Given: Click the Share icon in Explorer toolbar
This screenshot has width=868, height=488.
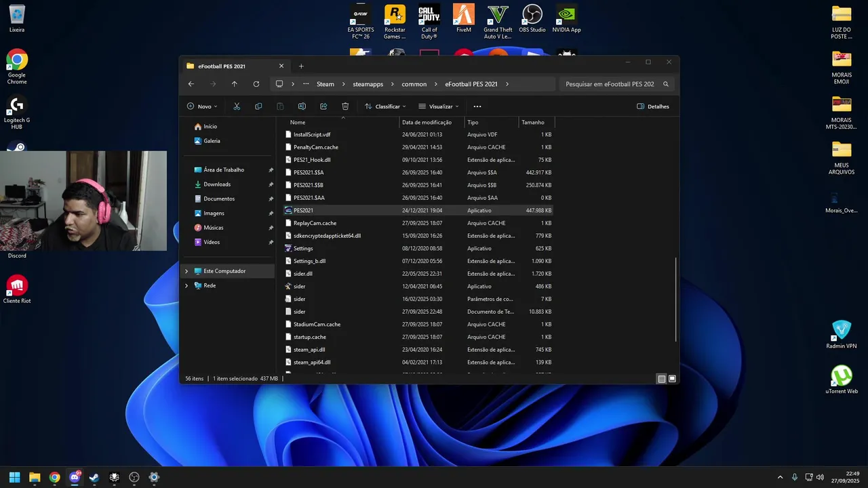Looking at the screenshot, I should click(323, 106).
